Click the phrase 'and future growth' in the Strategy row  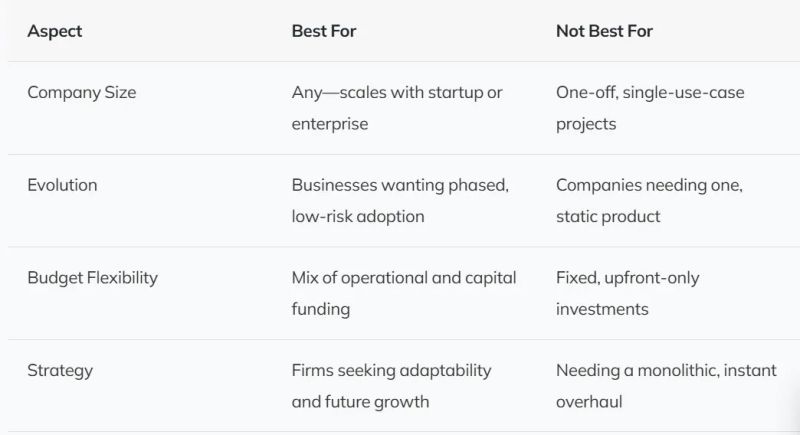360,402
